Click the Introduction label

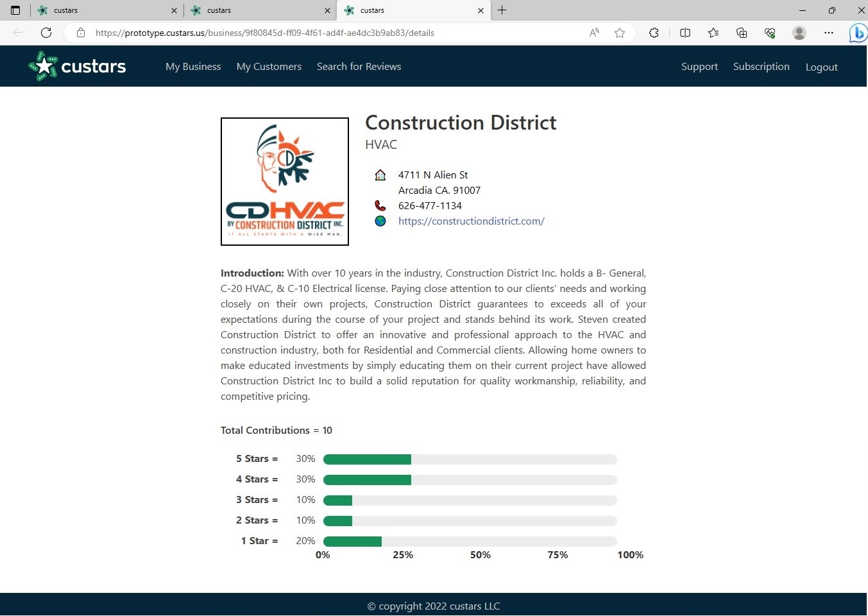[252, 273]
